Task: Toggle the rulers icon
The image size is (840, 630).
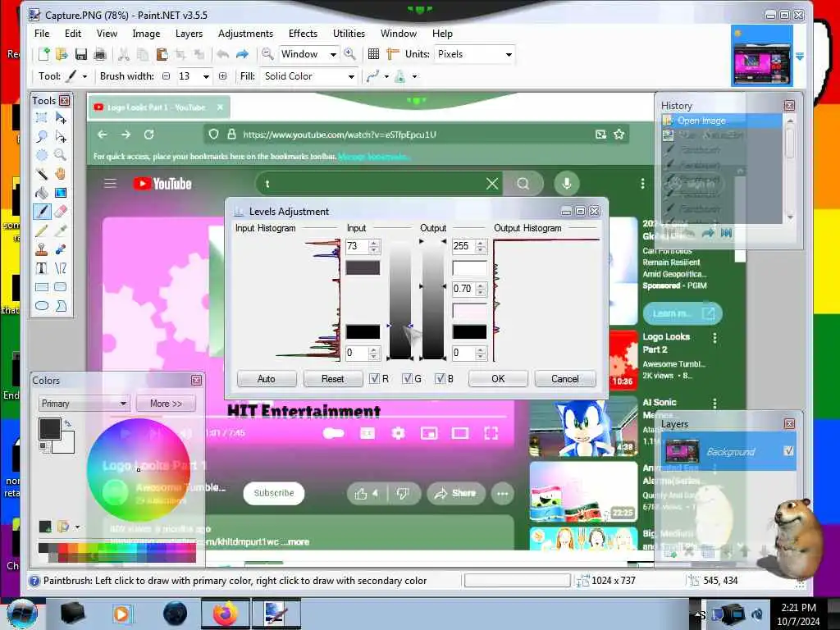Action: [393, 54]
